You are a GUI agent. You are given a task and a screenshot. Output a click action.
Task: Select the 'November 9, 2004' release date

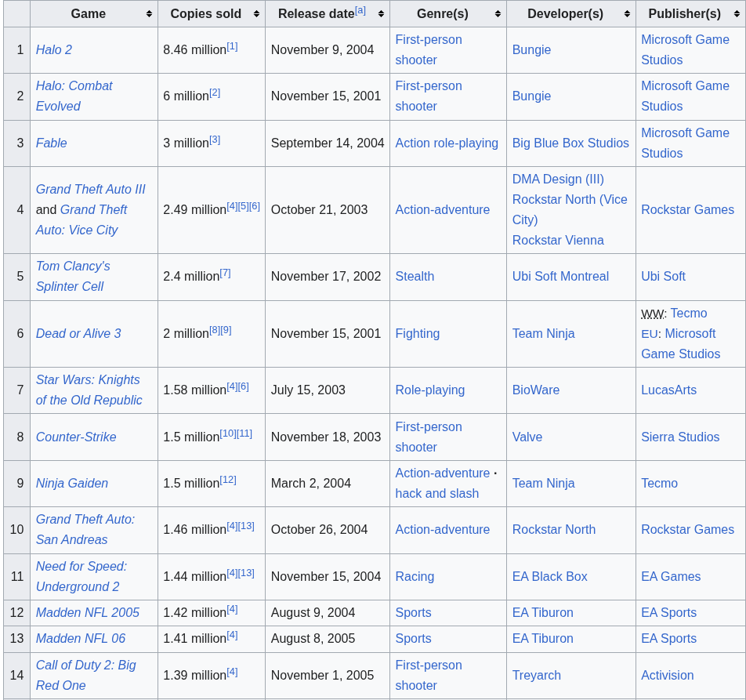(x=323, y=49)
